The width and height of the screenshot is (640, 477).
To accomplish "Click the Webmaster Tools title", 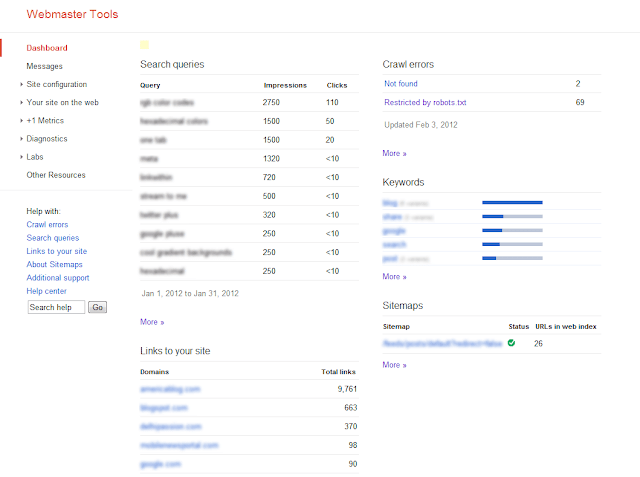I will point(72,14).
